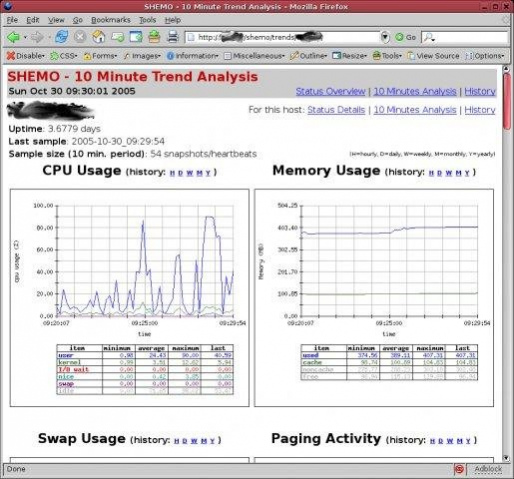514x479 pixels.
Task: Click View Source in developer toolbar
Action: (433, 56)
